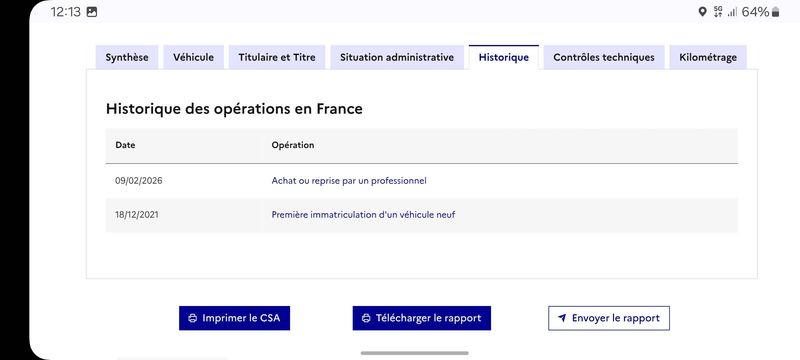Select the Situation administrative tab
Viewport: 800px width, 360px height.
coord(397,57)
